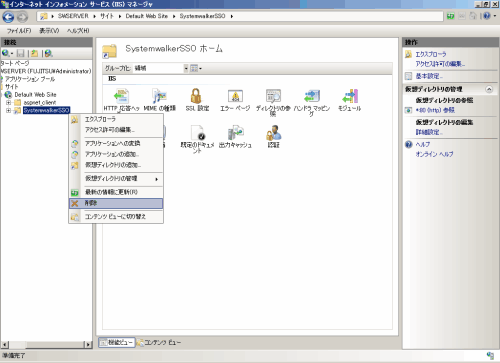Choose コンテンツ ビューに切り替え from context menu
Viewport: 500px width, 363px height.
pyautogui.click(x=116, y=217)
